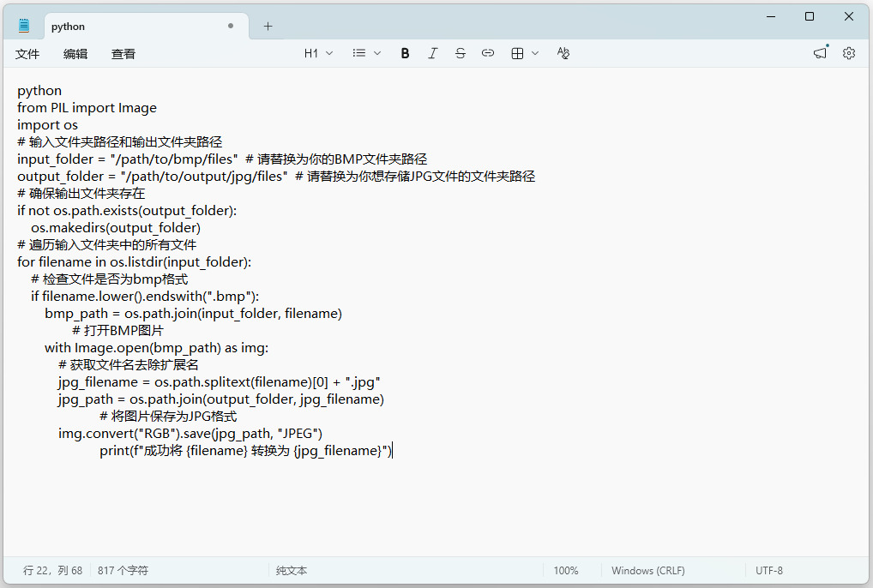Insert a table with table icon
The width and height of the screenshot is (873, 588).
517,53
